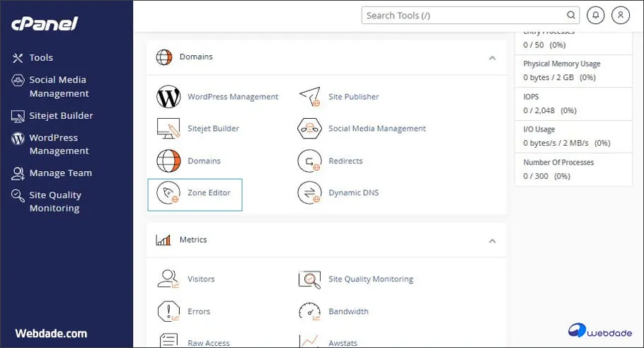The height and width of the screenshot is (348, 644).
Task: Click the Social Media Management hexagon icon
Action: (x=309, y=129)
